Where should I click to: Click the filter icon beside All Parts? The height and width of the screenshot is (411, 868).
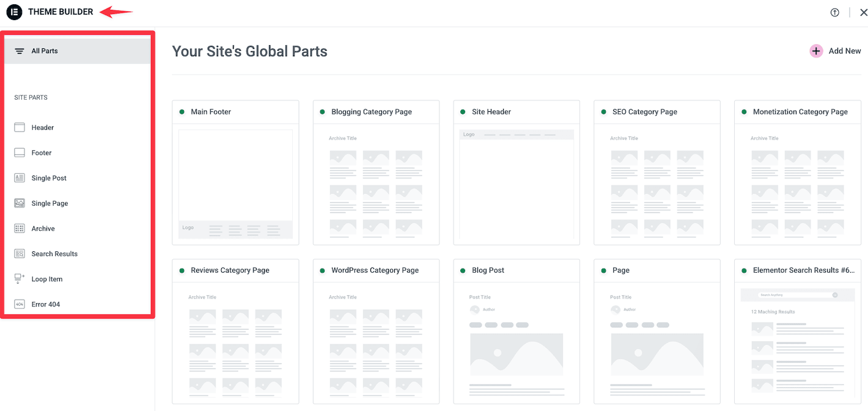pyautogui.click(x=18, y=51)
